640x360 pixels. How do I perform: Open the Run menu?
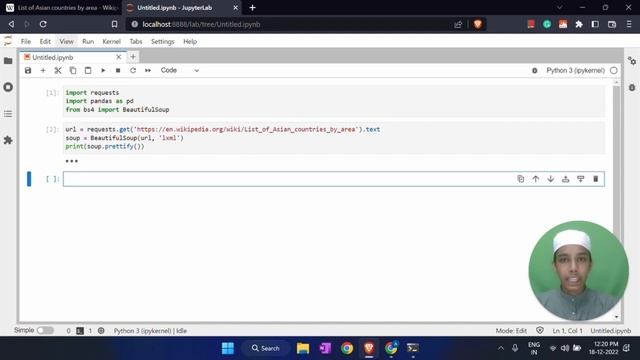(88, 42)
